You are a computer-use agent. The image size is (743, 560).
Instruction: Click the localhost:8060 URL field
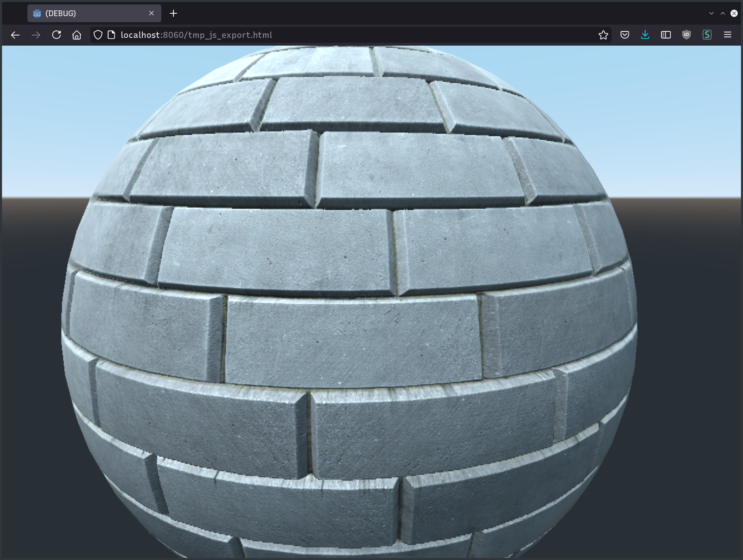click(x=351, y=35)
